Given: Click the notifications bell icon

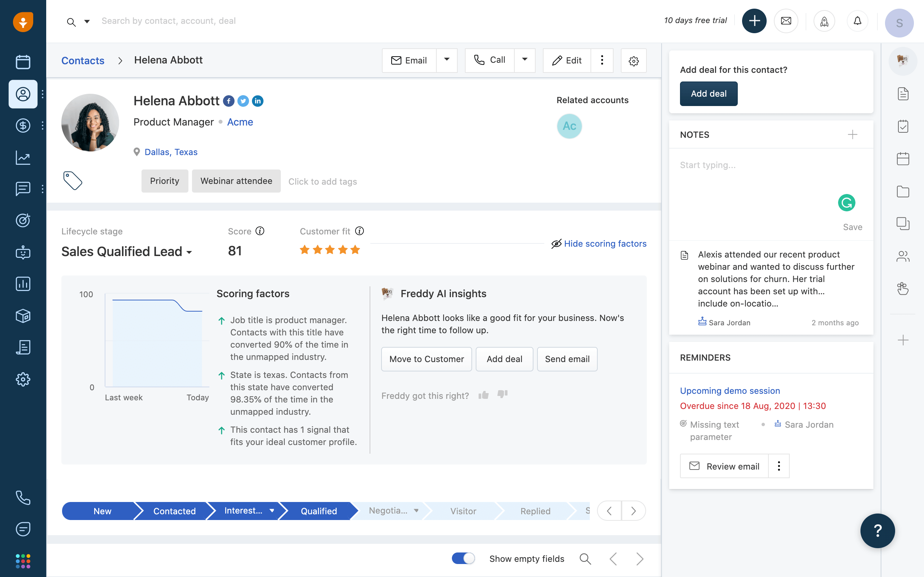Looking at the screenshot, I should (858, 21).
